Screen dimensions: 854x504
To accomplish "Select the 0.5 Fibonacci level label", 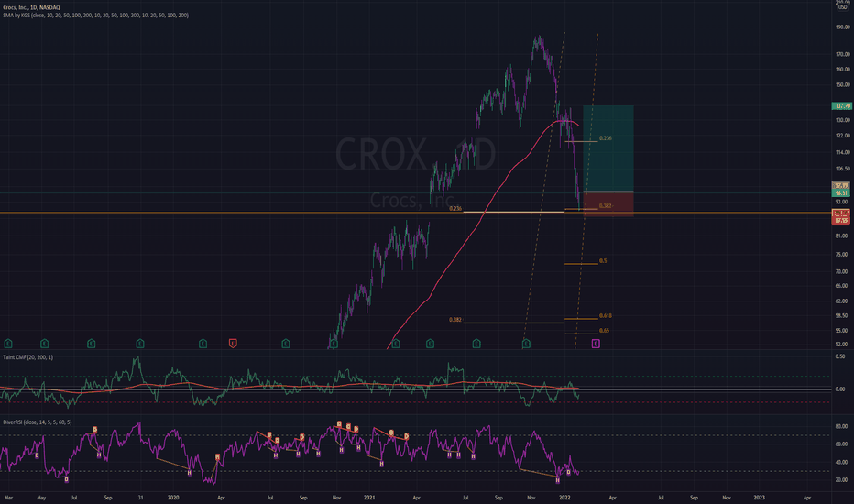I will [603, 261].
